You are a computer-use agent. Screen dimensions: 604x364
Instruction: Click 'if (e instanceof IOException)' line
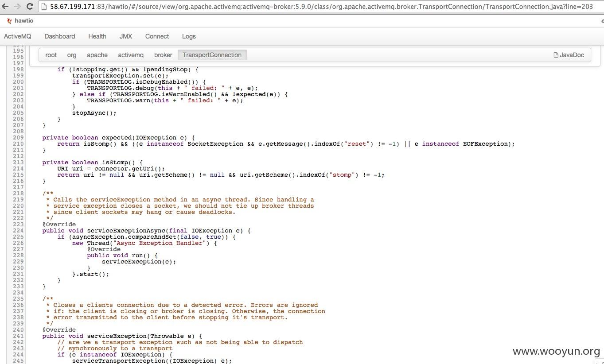pyautogui.click(x=114, y=354)
